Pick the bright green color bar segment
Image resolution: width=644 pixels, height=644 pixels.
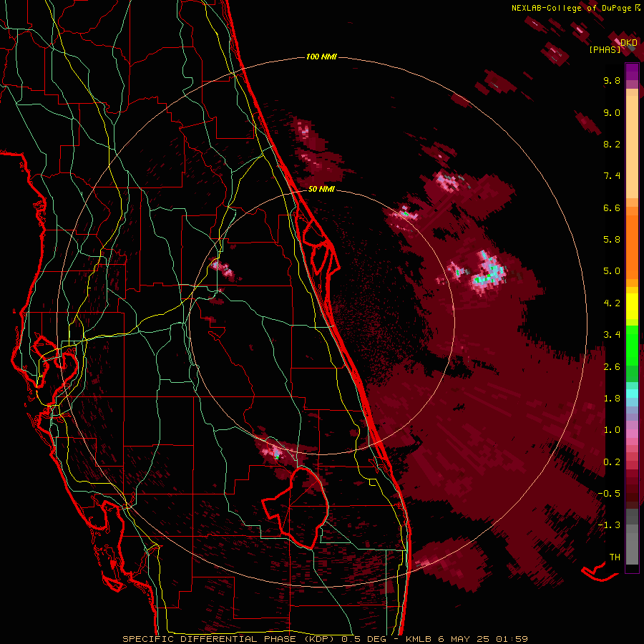point(632,345)
